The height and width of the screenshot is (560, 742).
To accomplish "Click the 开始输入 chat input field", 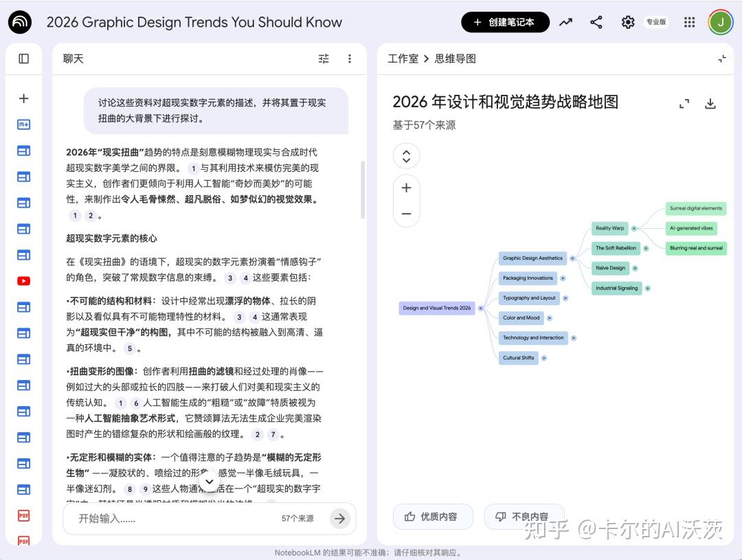I will pyautogui.click(x=172, y=518).
